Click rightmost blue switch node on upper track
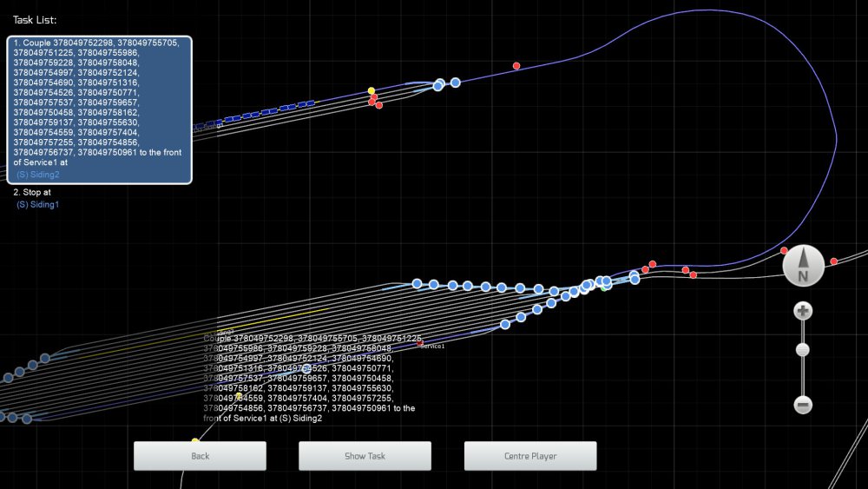 (456, 83)
